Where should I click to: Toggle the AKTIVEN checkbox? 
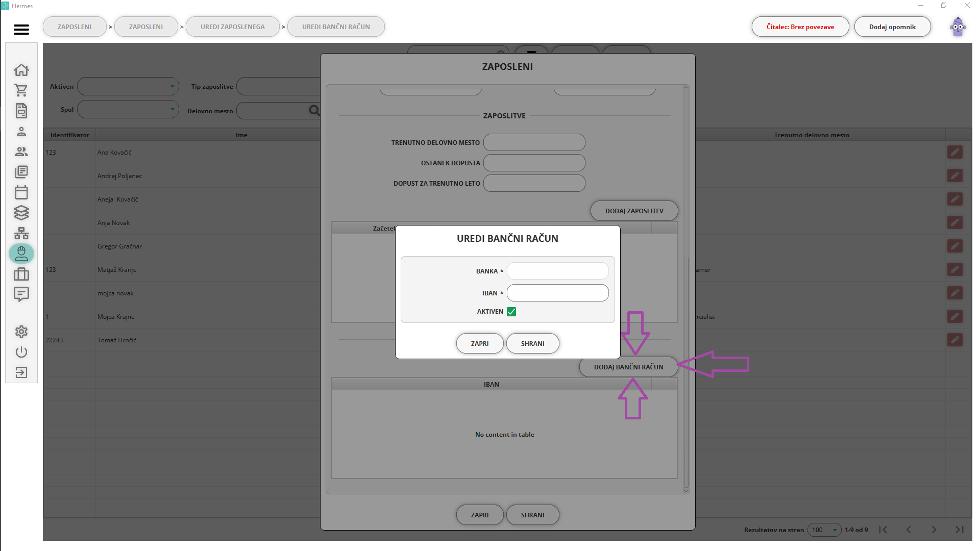click(x=511, y=312)
